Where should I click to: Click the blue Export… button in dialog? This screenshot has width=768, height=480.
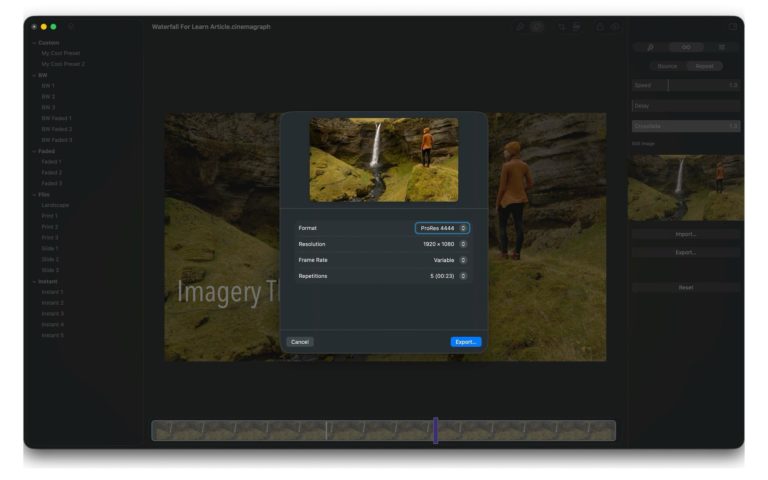coord(466,342)
